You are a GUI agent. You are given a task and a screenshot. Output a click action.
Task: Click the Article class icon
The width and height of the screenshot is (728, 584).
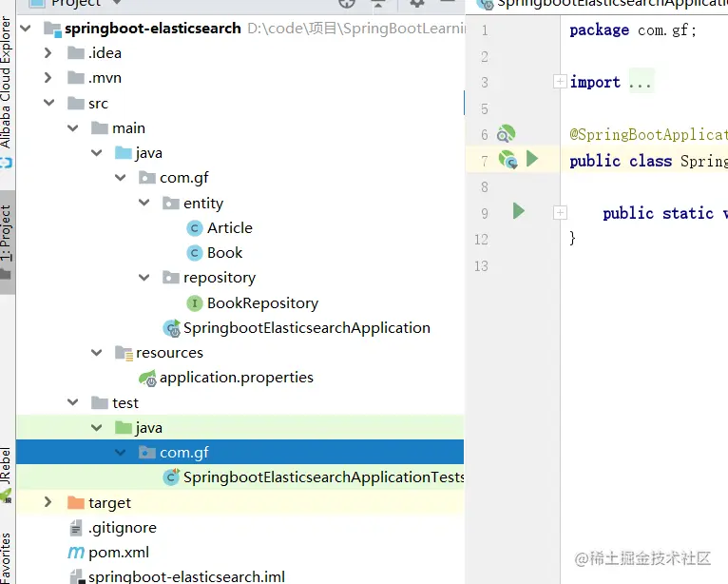coord(195,227)
